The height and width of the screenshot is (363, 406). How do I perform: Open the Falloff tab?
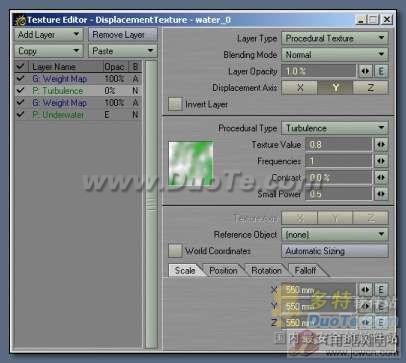pos(305,270)
